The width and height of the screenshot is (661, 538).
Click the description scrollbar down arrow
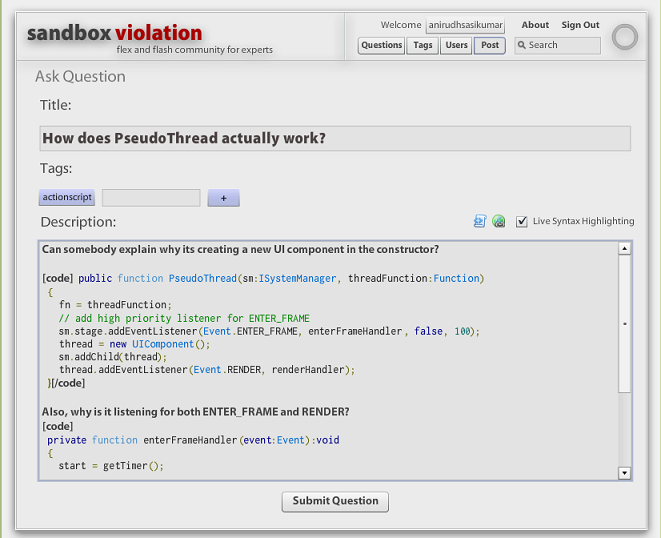tap(624, 473)
